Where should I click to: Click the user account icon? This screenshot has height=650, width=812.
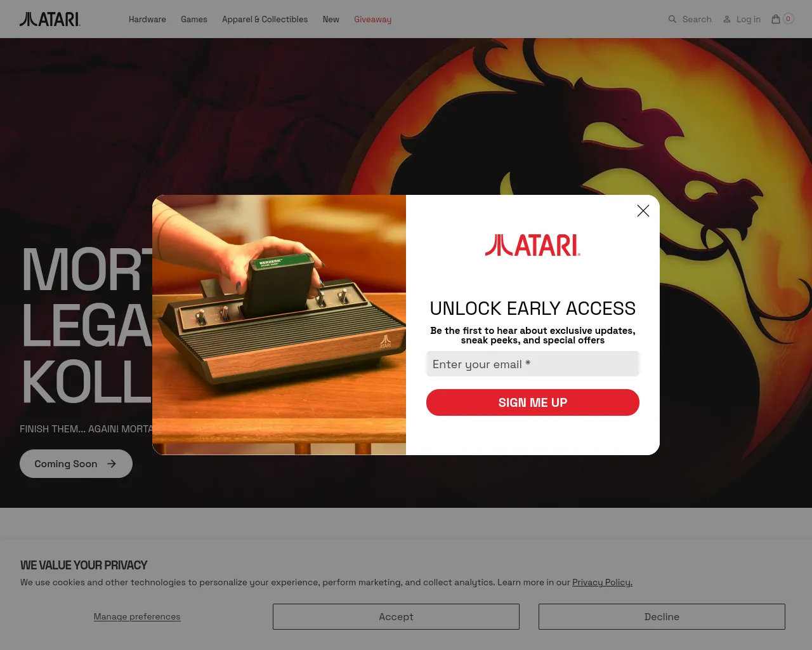coord(727,19)
